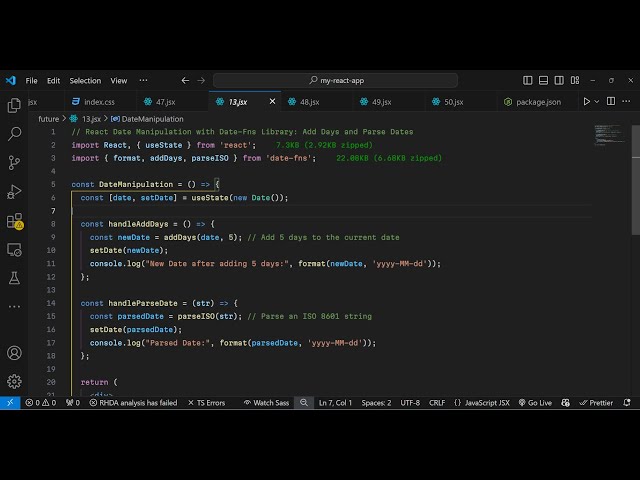This screenshot has width=640, height=480.
Task: Switch to the package.json tab
Action: click(x=538, y=102)
